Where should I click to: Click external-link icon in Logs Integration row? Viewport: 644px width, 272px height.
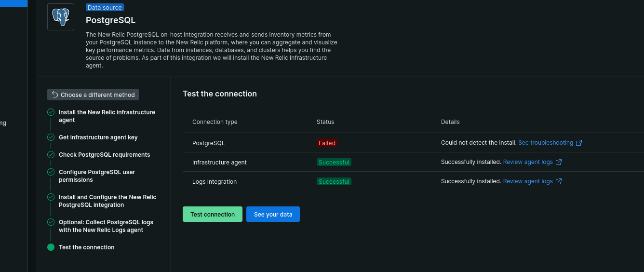coord(559,181)
